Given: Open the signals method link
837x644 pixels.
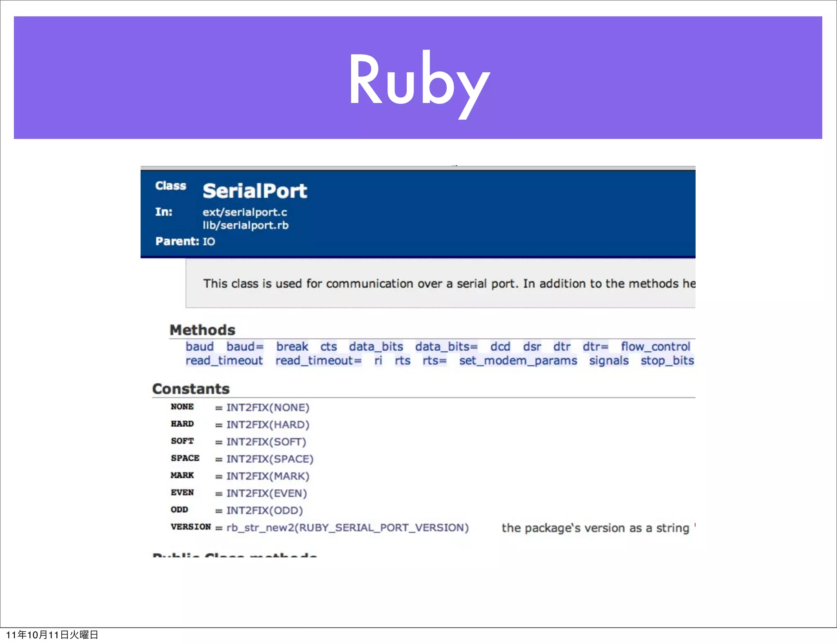Looking at the screenshot, I should 609,360.
